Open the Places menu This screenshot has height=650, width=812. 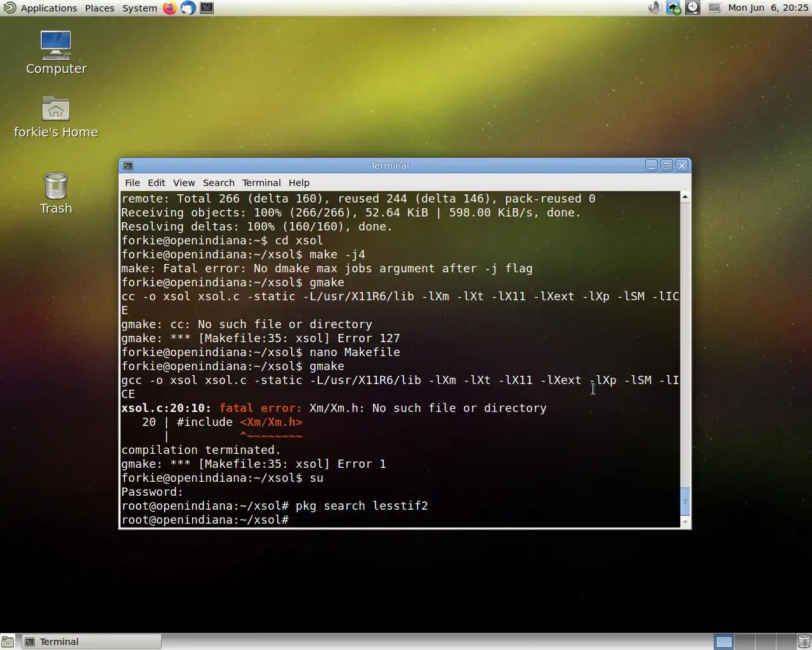[x=100, y=8]
